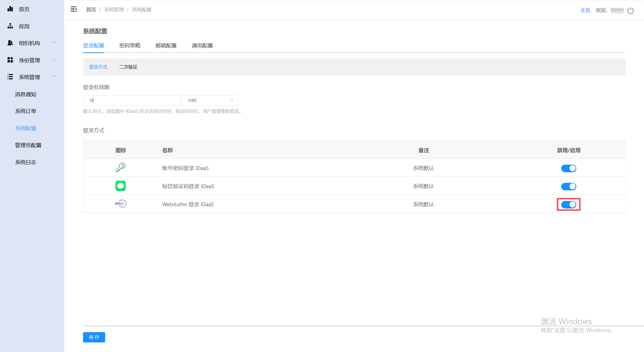This screenshot has height=352, width=644.
Task: Turn off WebAuthn 登录 IDaaS switch
Action: coord(568,204)
